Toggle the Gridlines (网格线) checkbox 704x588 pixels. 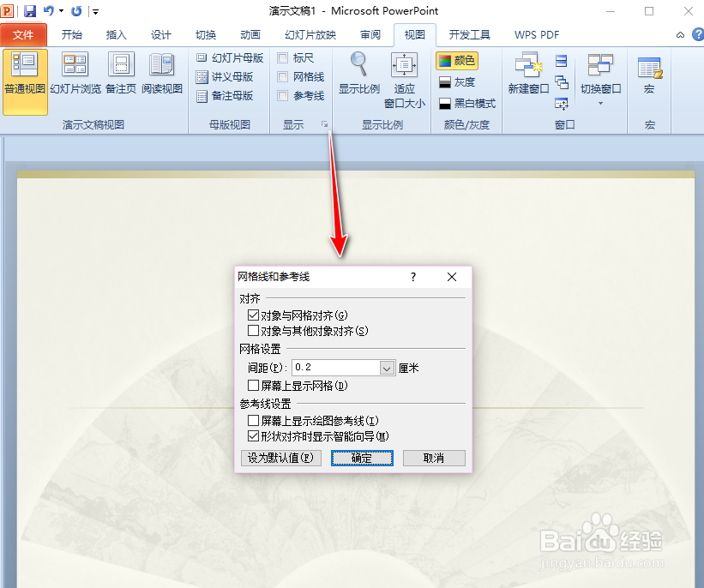click(x=282, y=77)
